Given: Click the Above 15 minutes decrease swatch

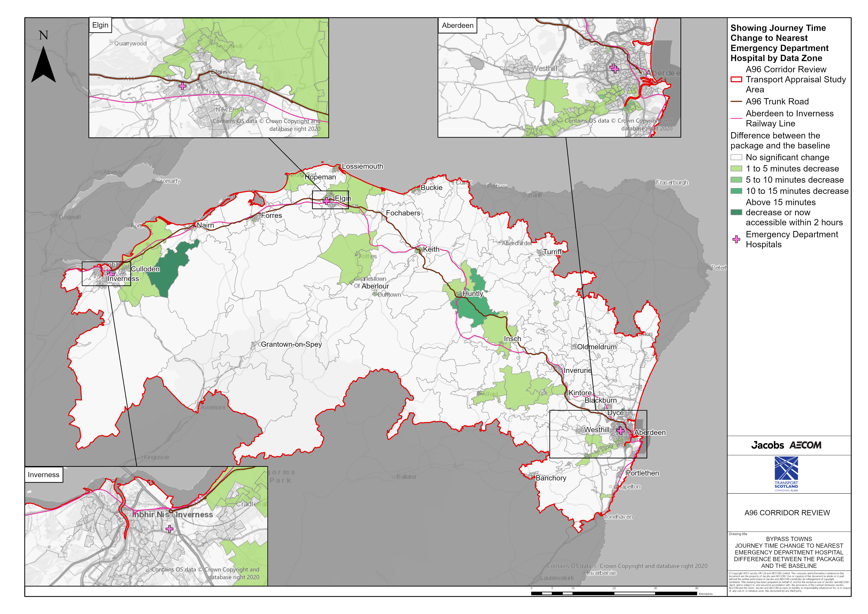Looking at the screenshot, I should [x=736, y=212].
